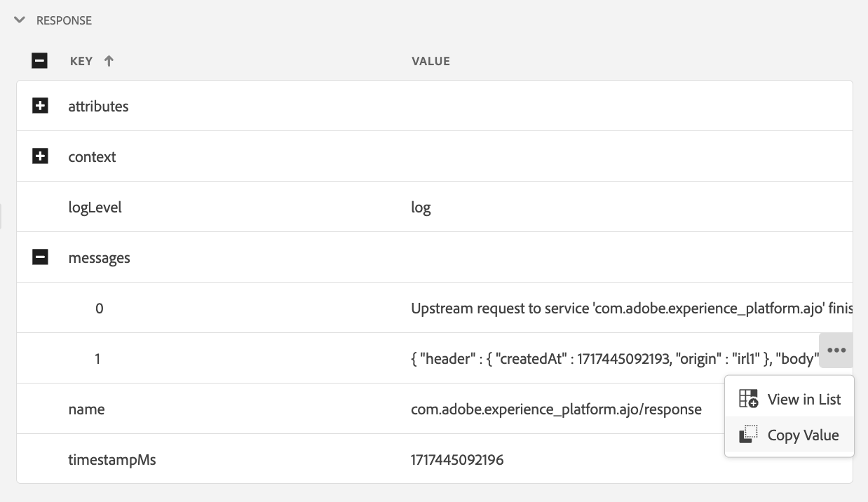Collapse the messages row
This screenshot has height=502, width=868.
tap(41, 258)
